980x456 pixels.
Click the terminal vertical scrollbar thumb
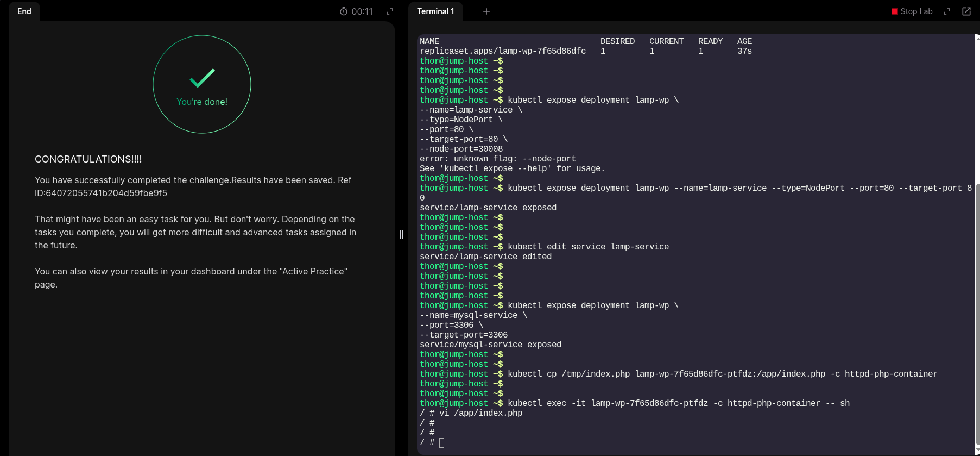coord(977,315)
